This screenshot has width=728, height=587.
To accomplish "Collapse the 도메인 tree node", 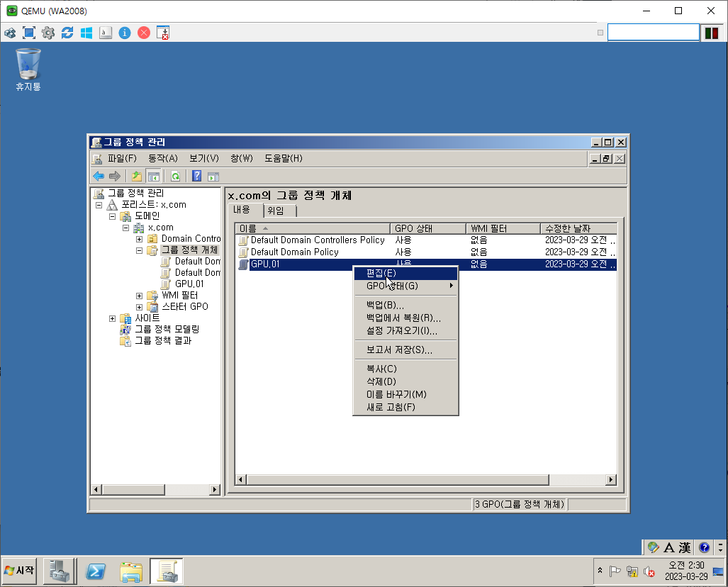I will (x=113, y=216).
